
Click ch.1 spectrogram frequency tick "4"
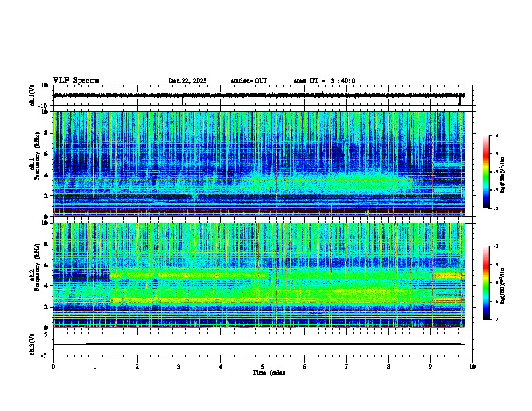point(47,175)
